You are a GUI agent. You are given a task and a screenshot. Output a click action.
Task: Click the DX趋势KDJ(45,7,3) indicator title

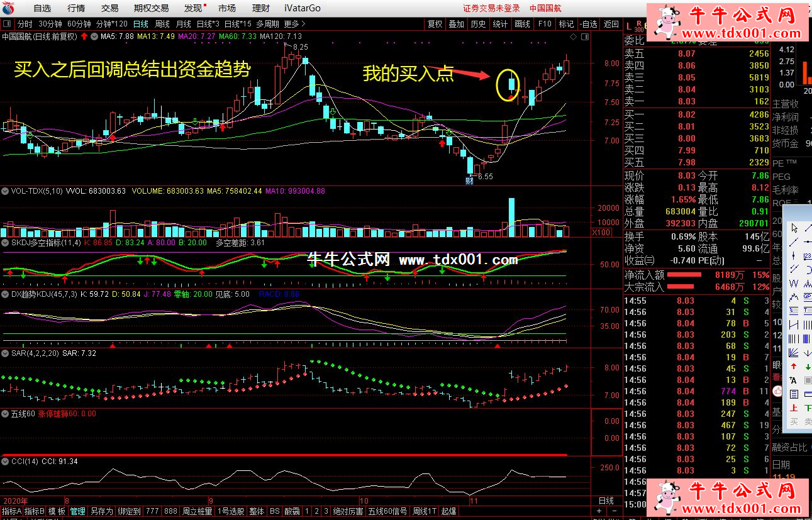(44, 294)
